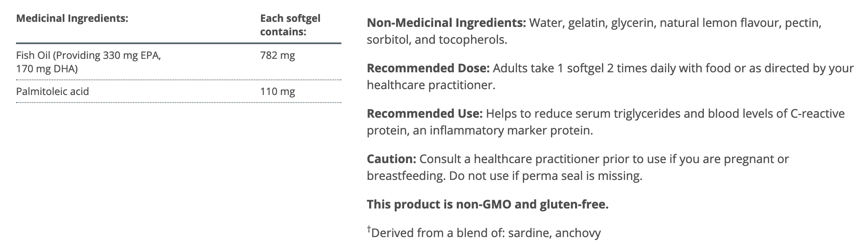Click the "Caution:" bold label
The width and height of the screenshot is (868, 248).
click(x=391, y=159)
